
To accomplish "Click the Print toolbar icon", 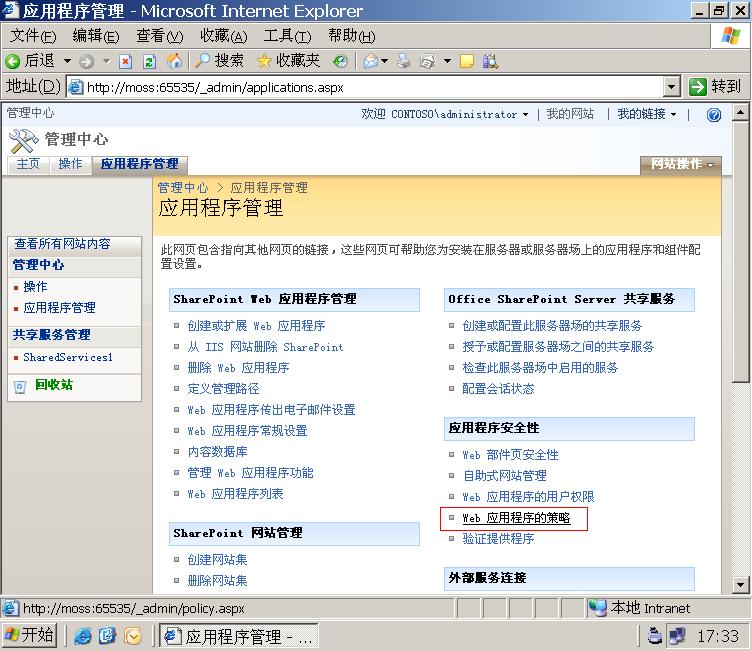I will [403, 61].
